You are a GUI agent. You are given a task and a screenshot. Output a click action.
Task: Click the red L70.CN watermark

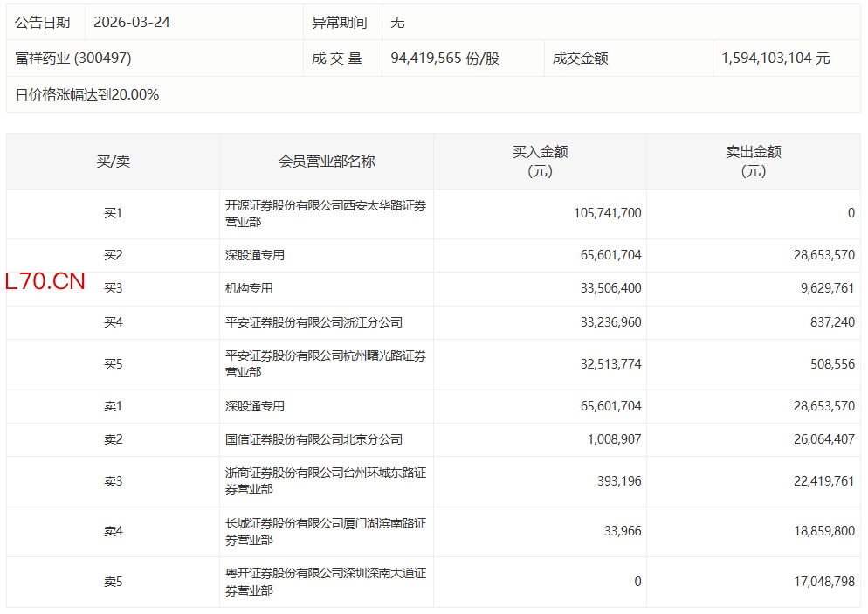tap(45, 281)
